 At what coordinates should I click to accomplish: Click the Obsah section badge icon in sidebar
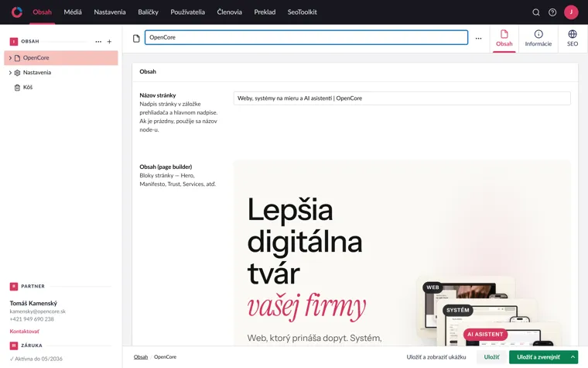[14, 42]
